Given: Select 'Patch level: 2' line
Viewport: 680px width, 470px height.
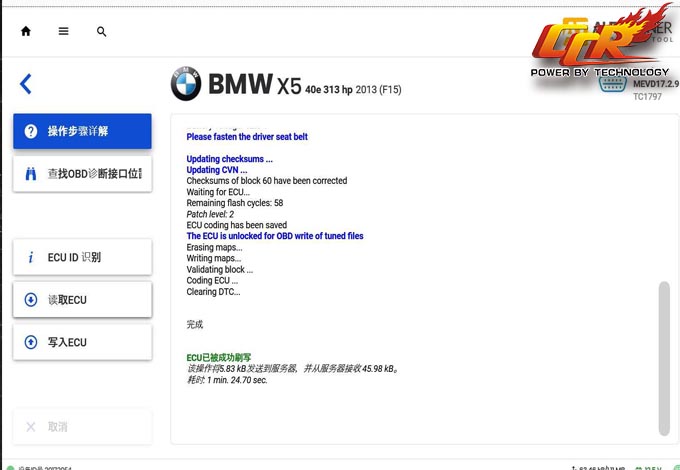Looking at the screenshot, I should tap(210, 214).
